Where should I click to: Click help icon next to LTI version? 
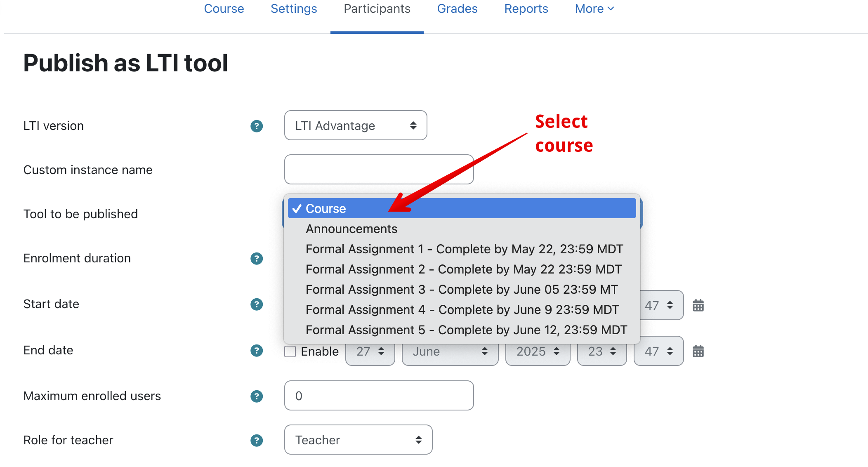[257, 126]
